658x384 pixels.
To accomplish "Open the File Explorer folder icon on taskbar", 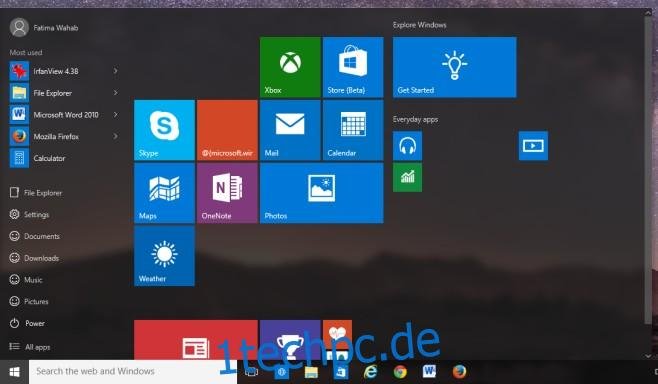I will click(311, 372).
